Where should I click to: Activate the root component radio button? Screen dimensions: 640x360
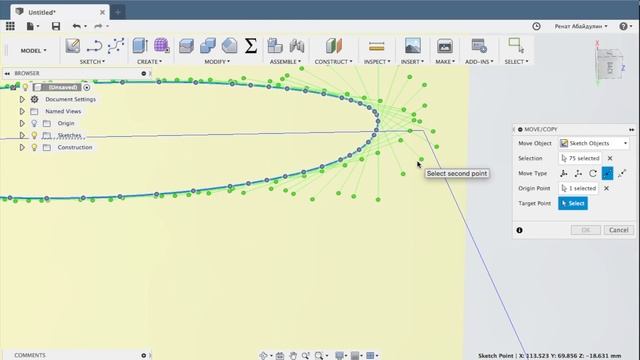coord(87,87)
